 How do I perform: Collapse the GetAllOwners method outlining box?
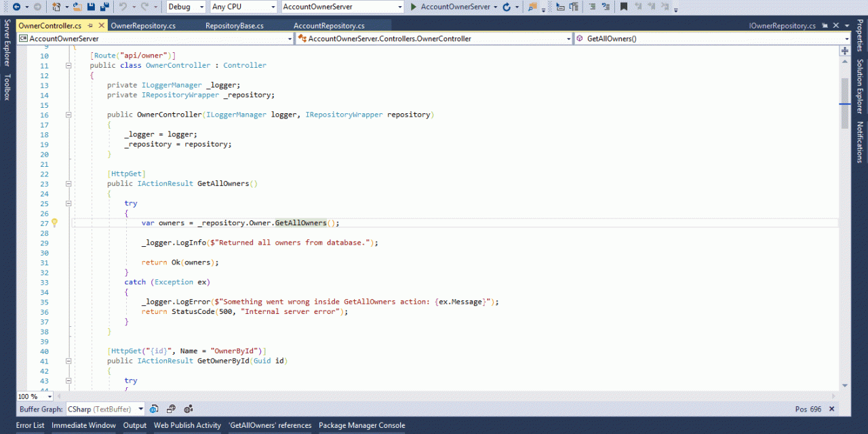click(x=68, y=184)
